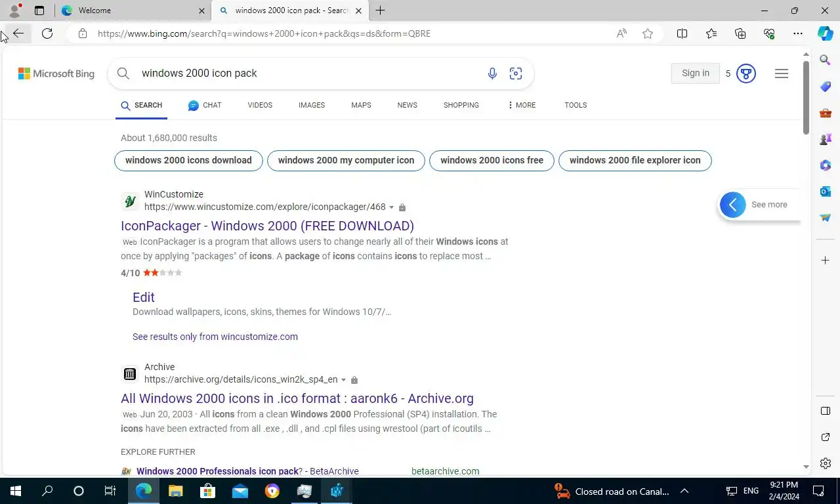This screenshot has height=504, width=840.
Task: Choose 'windows 2000 file explorer icon' suggestion
Action: pyautogui.click(x=635, y=161)
